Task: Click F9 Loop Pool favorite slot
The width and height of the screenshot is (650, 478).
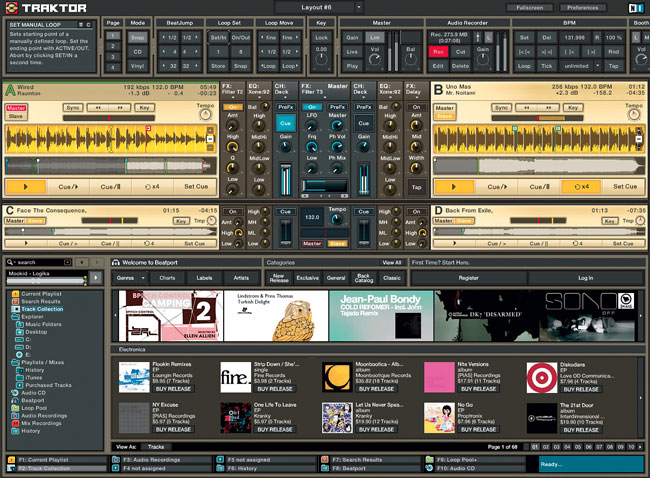Action: click(475, 460)
